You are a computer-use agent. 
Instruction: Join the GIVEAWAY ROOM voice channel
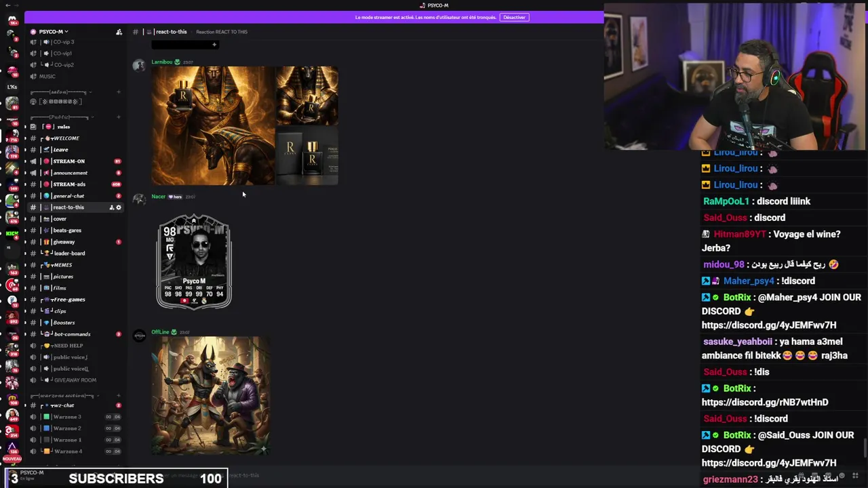click(75, 380)
